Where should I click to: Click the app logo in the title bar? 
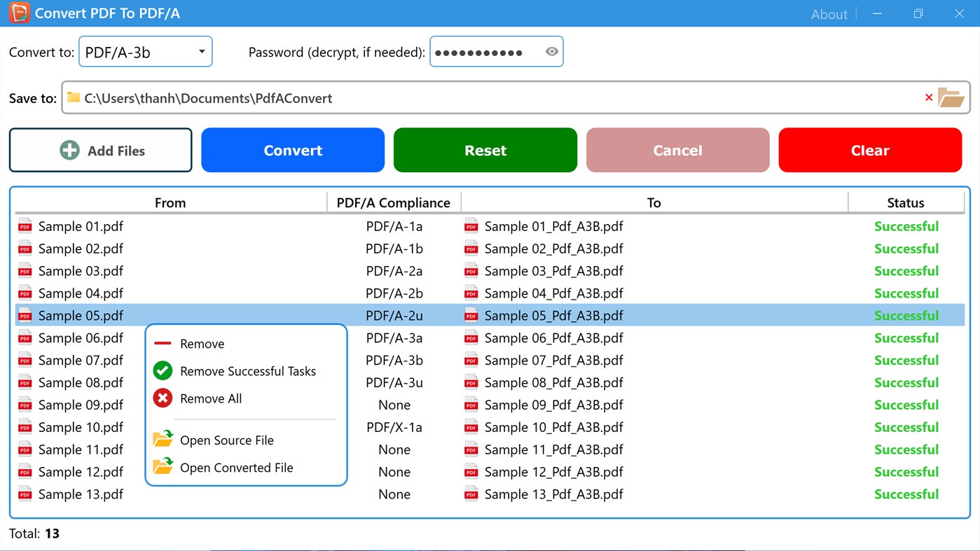pos(19,13)
